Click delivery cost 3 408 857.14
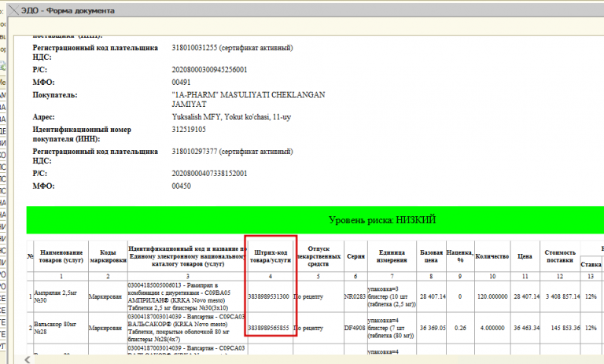Image resolution: width=604 pixels, height=364 pixels. click(x=562, y=296)
